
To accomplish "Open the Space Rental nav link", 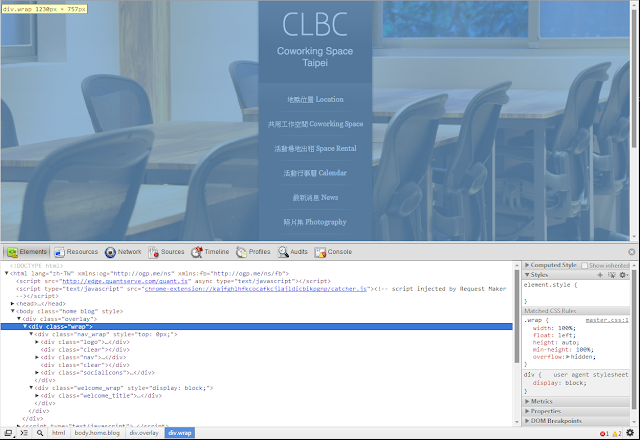I will (315, 149).
